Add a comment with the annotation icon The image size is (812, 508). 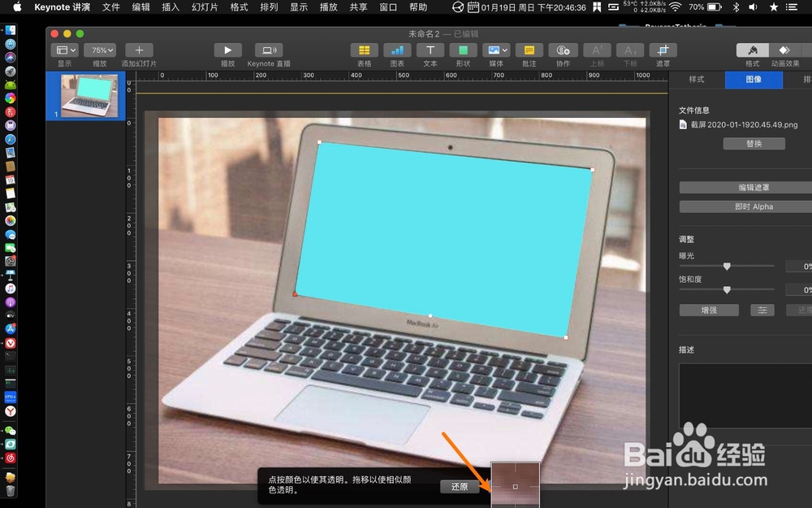click(x=529, y=50)
